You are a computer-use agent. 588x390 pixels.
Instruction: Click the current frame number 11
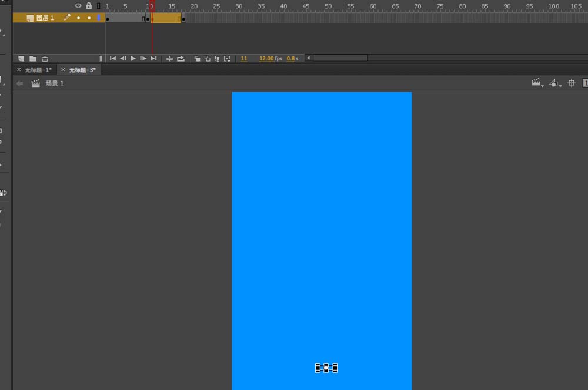(x=244, y=59)
